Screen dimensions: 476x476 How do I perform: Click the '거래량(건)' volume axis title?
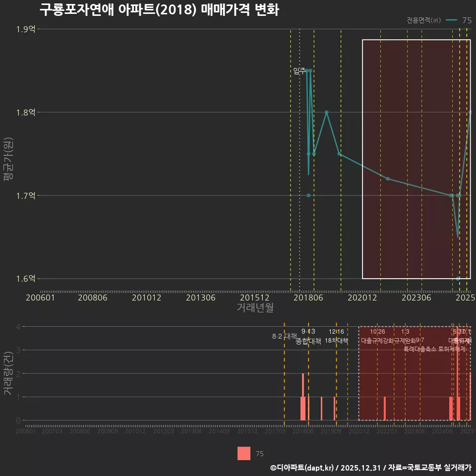(x=8, y=373)
